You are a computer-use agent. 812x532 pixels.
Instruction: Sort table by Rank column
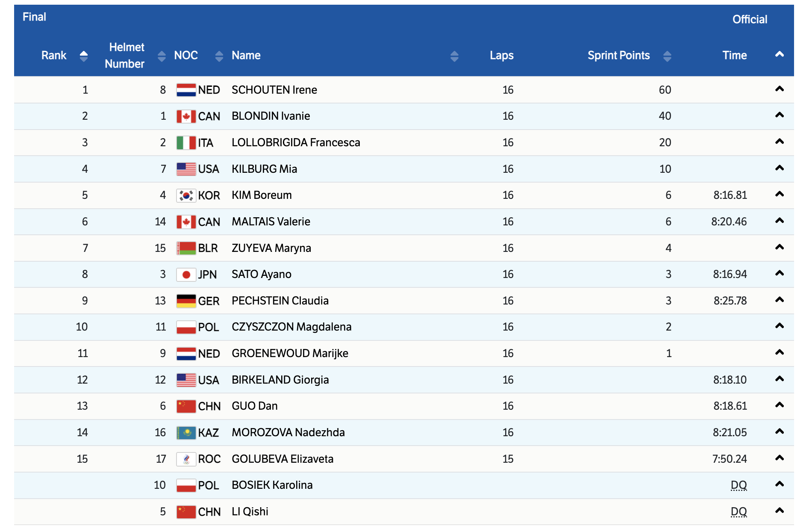tap(84, 56)
